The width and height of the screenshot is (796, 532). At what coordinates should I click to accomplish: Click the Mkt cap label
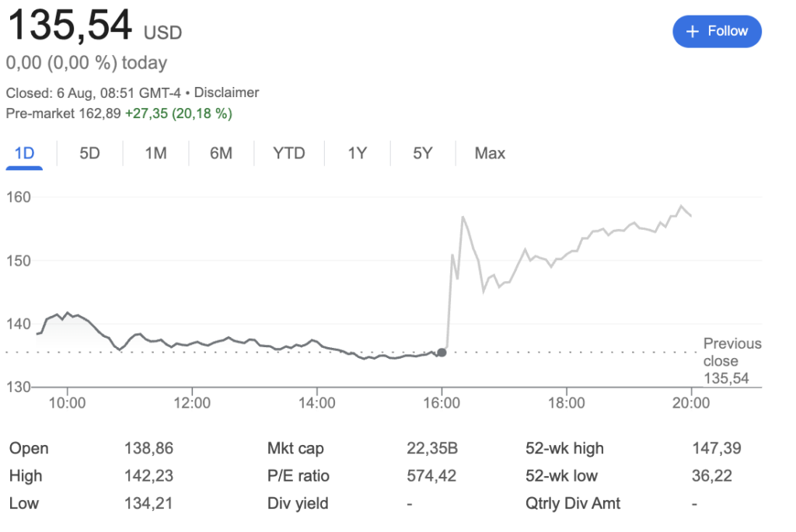tap(295, 448)
